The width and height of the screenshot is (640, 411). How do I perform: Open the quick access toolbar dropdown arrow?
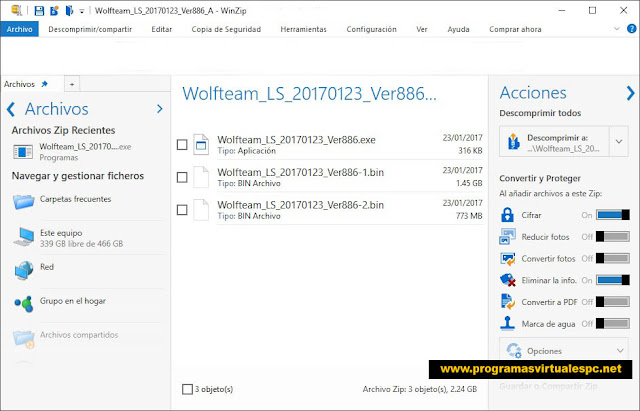[x=82, y=11]
